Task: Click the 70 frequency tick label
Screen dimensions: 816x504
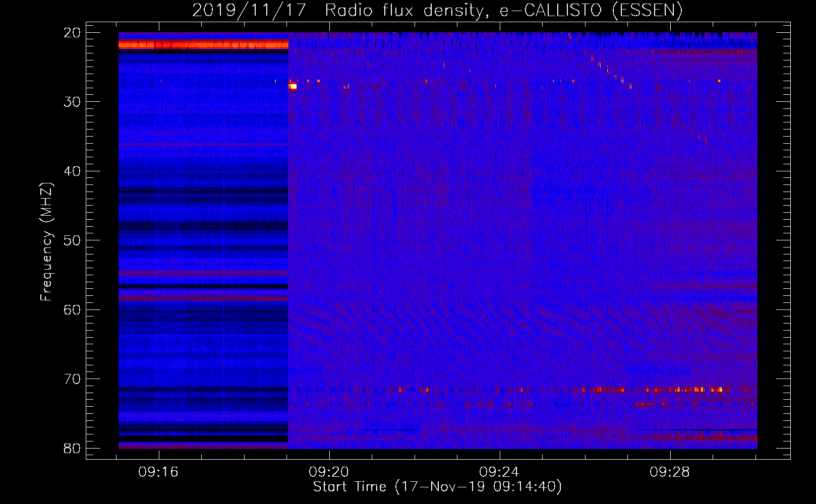Action: point(72,379)
